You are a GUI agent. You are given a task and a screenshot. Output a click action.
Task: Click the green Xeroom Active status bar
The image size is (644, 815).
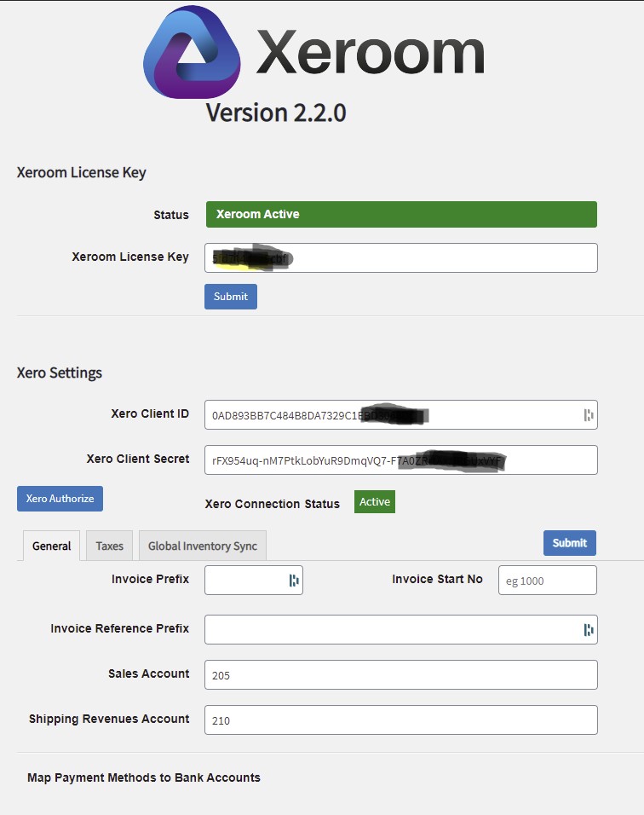pos(401,214)
